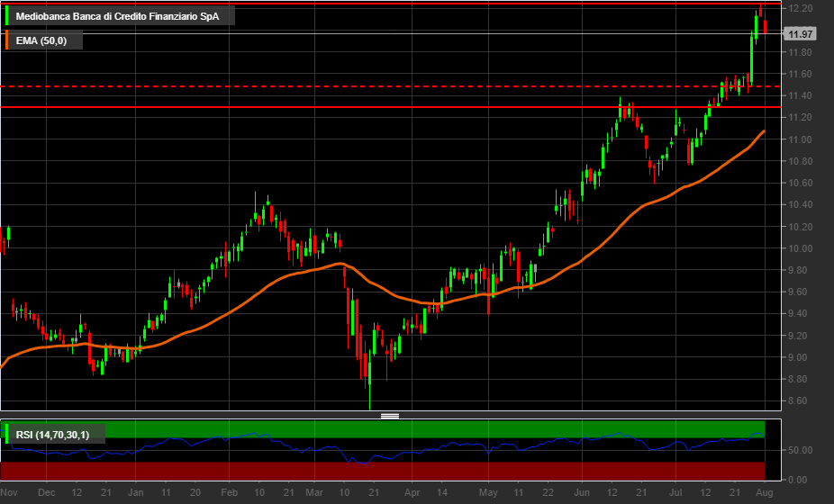Click the green color marker beside Mediobanca title
This screenshot has width=834, height=504.
[x=6, y=16]
